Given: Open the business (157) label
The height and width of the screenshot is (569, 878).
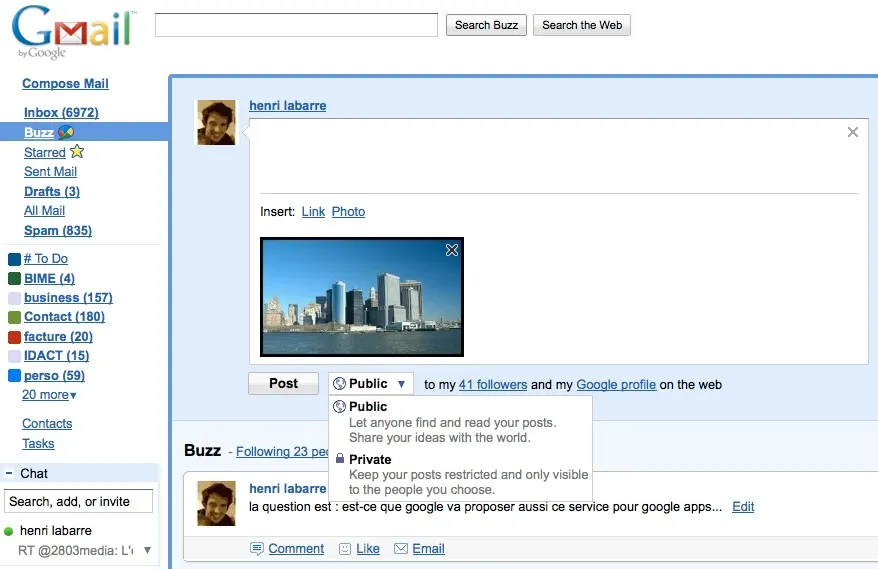Looking at the screenshot, I should pyautogui.click(x=68, y=297).
